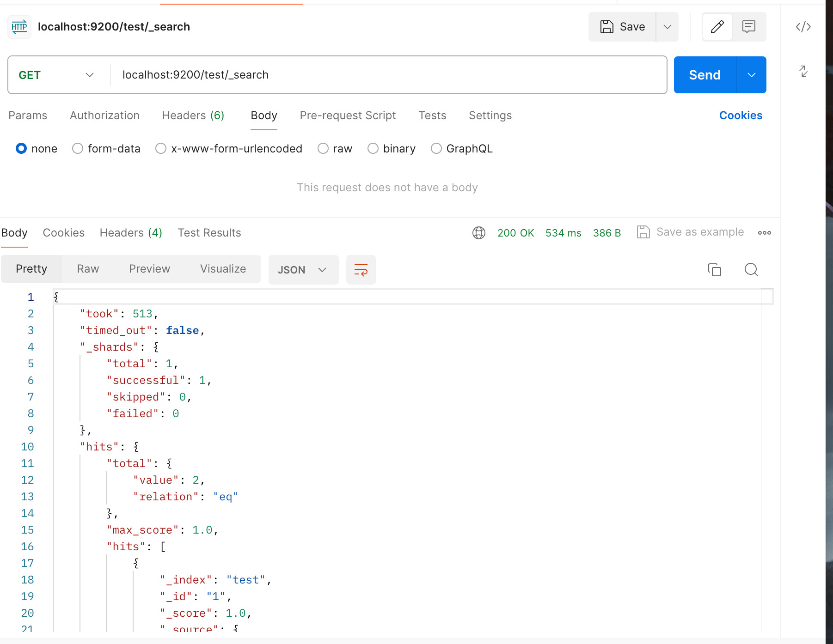Expand the Send options arrow
The height and width of the screenshot is (644, 833).
(x=752, y=75)
